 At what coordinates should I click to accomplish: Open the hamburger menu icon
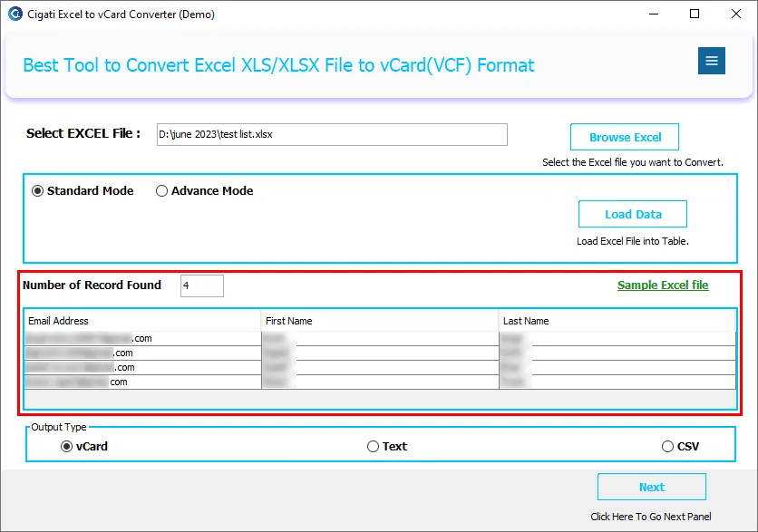click(x=711, y=61)
